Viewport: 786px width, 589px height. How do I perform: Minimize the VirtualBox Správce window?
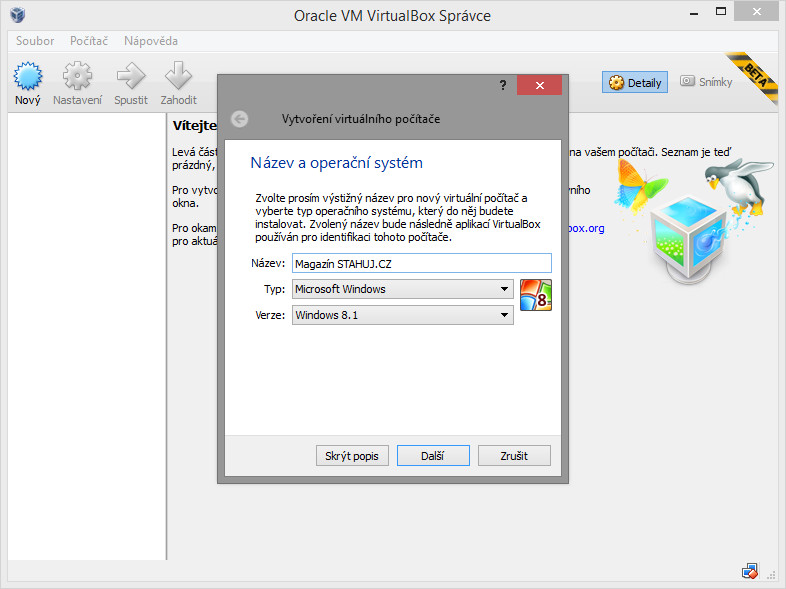click(x=694, y=13)
